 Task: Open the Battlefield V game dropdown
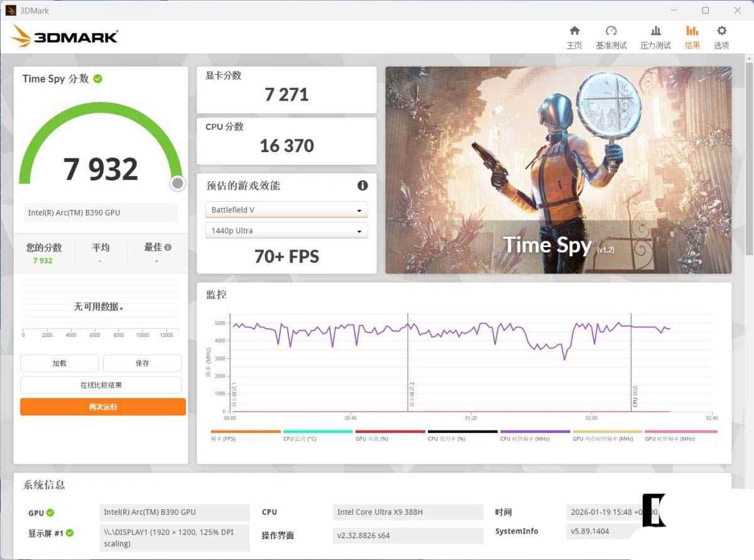(x=287, y=210)
